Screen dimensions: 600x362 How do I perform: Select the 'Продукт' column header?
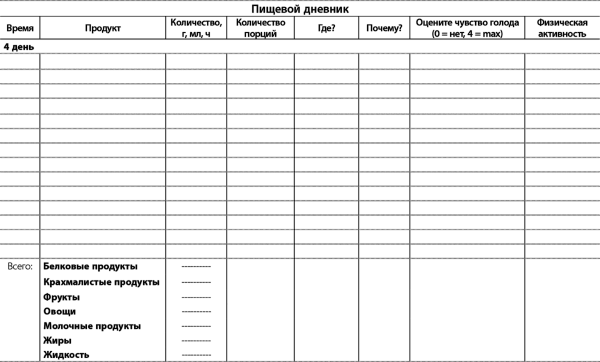pos(103,28)
